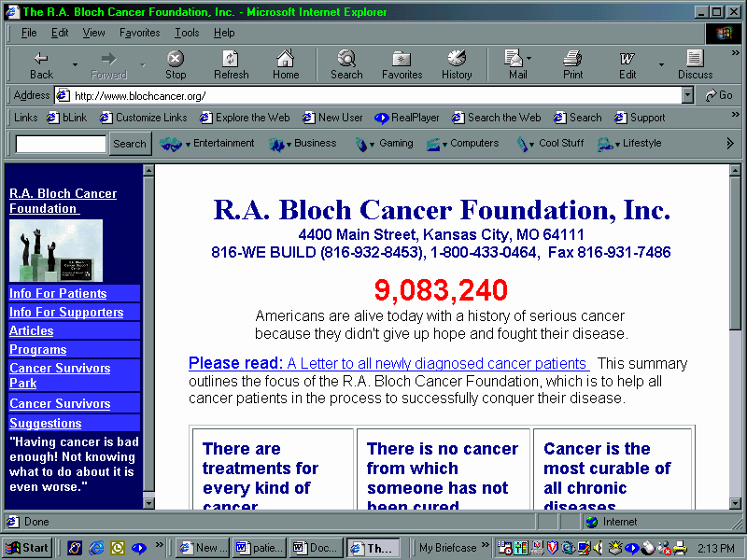Click the Go button next to the address bar
The height and width of the screenshot is (560, 747).
pos(719,96)
